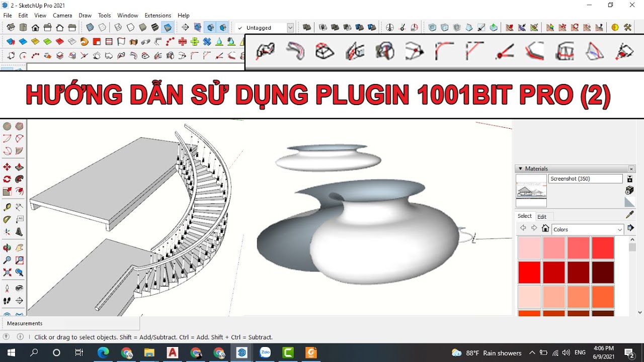Viewport: 644px width, 362px height.
Task: Select the Move tool
Action: pyautogui.click(x=7, y=167)
